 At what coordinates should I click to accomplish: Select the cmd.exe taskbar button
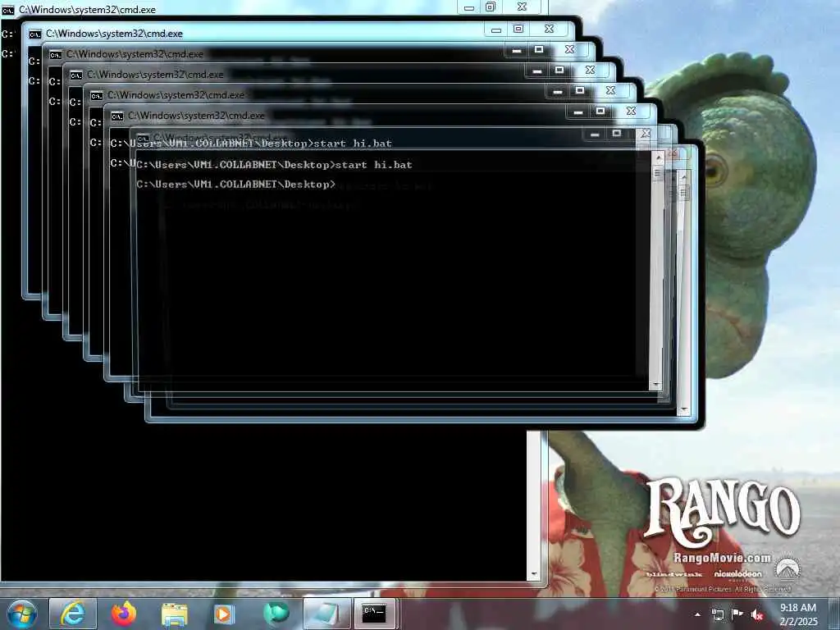point(374,614)
